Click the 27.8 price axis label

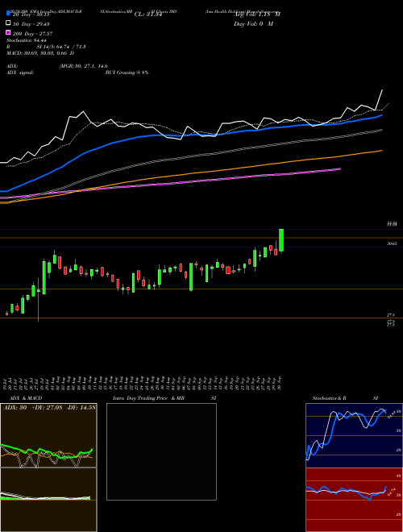(x=390, y=315)
